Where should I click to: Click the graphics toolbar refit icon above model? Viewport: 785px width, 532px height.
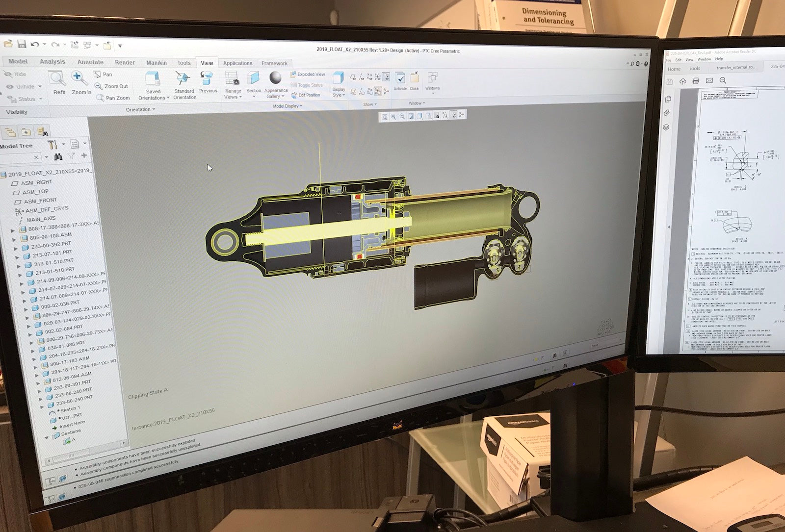385,117
